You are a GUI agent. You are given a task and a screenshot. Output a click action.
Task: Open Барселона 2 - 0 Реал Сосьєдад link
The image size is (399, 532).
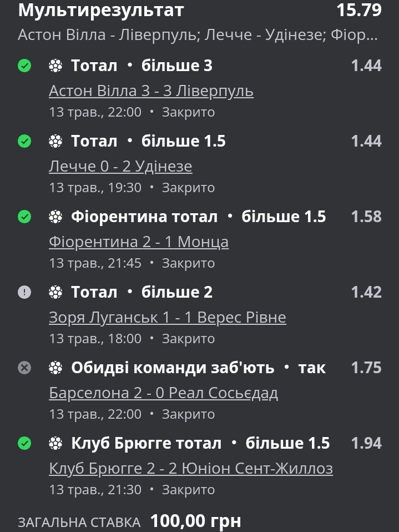[x=163, y=393]
